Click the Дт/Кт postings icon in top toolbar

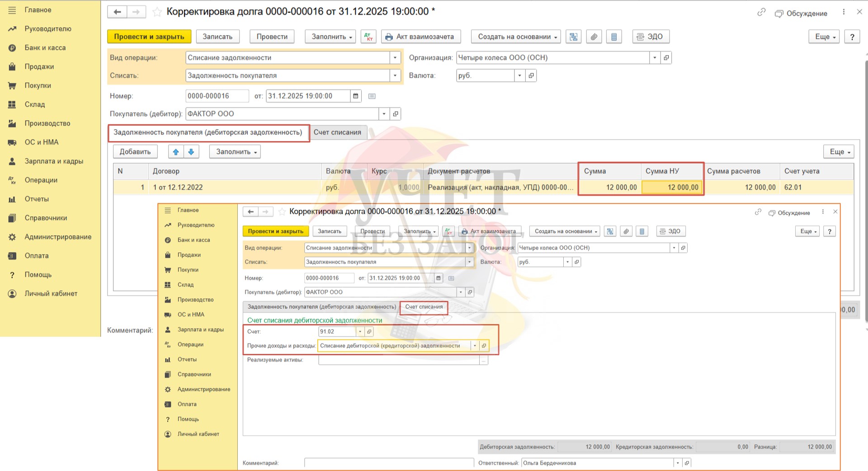click(368, 37)
